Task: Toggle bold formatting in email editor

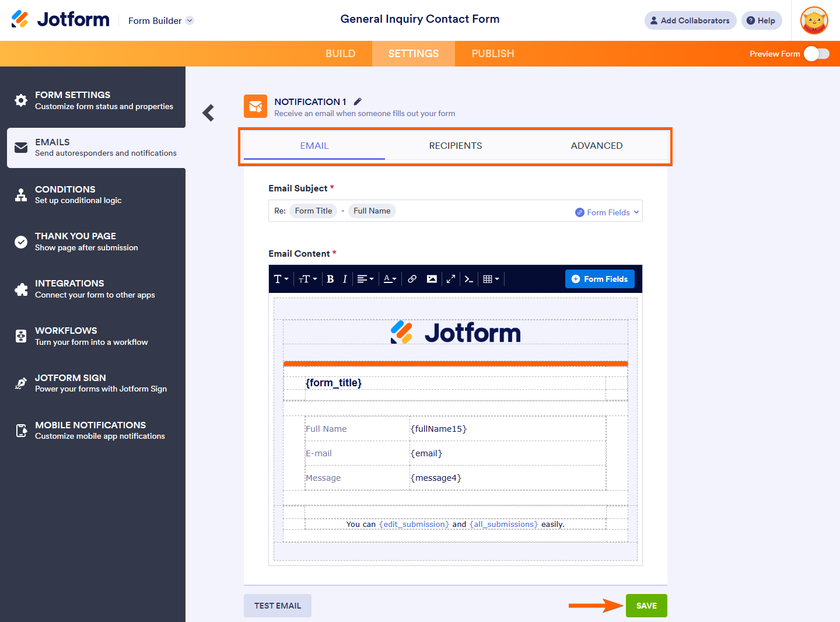Action: pos(330,279)
